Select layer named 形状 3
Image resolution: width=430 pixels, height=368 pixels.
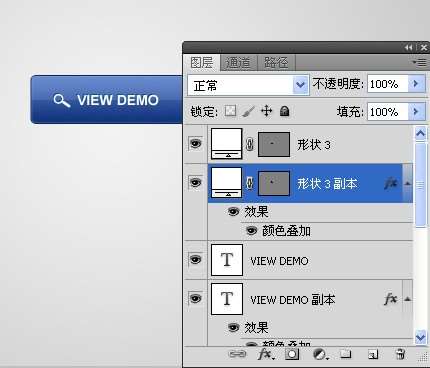click(x=314, y=144)
